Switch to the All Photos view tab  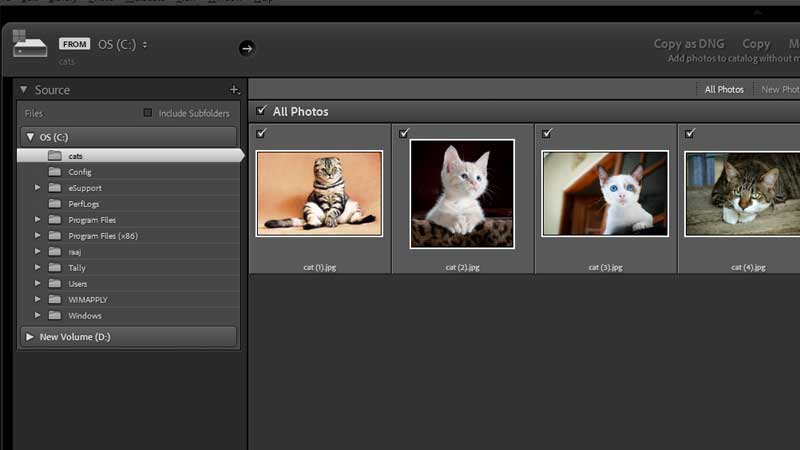[724, 89]
